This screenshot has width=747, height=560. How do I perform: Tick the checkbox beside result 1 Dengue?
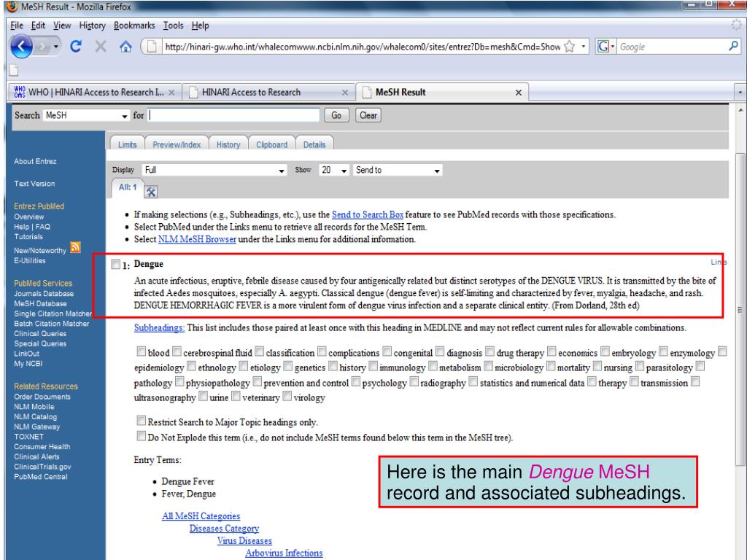point(116,264)
